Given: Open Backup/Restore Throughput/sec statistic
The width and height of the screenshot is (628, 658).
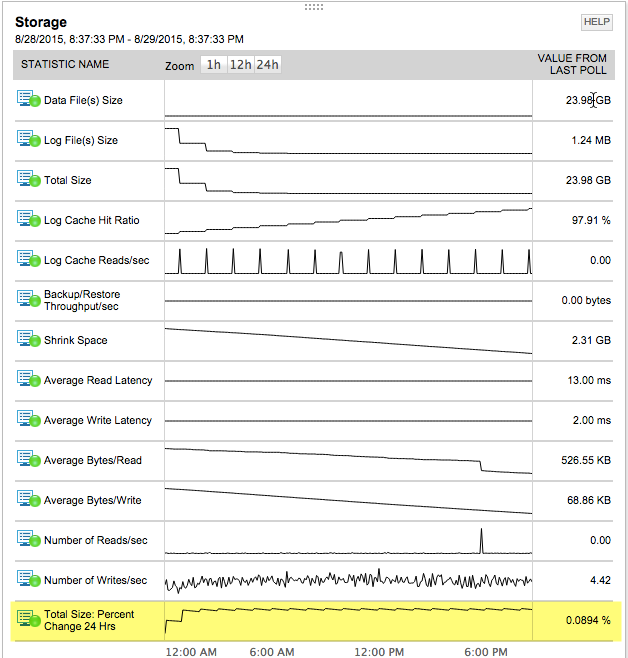Looking at the screenshot, I should (82, 300).
